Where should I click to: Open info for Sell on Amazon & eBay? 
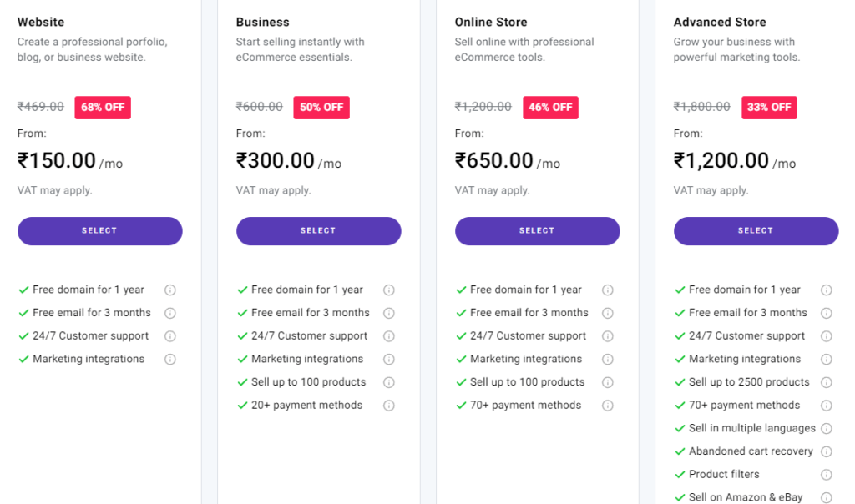(x=827, y=497)
